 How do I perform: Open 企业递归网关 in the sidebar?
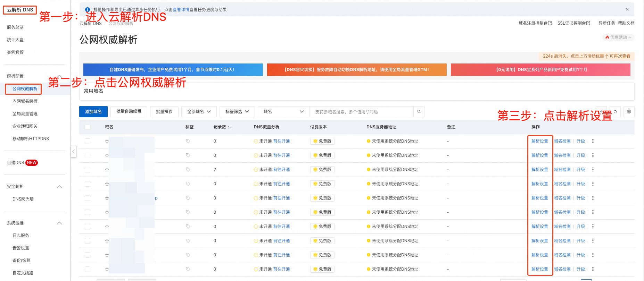click(x=25, y=126)
